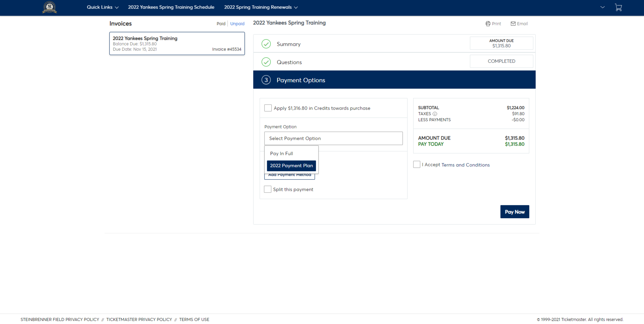Viewport: 644px width, 324px height.
Task: Open the Select Payment Option dropdown
Action: pos(333,138)
